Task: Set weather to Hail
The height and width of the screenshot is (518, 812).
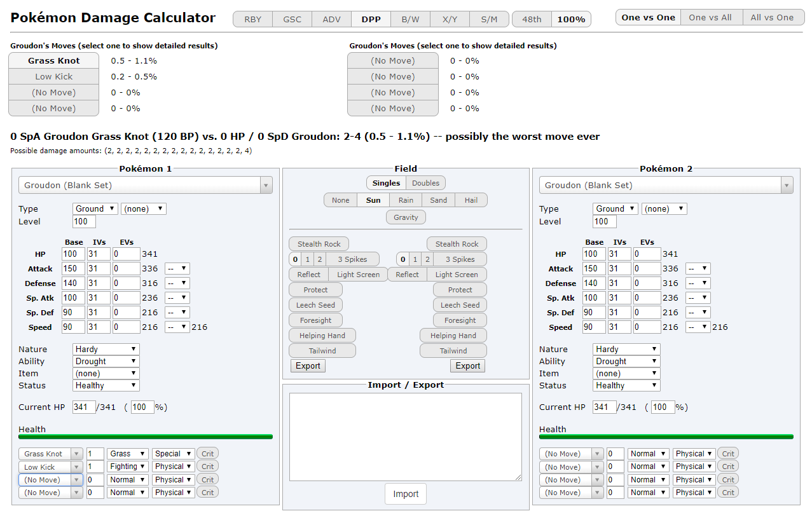Action: (471, 200)
